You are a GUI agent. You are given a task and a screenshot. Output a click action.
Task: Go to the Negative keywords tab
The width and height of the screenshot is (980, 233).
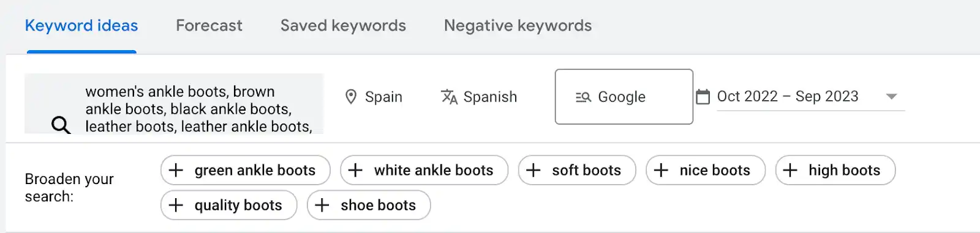(x=518, y=26)
